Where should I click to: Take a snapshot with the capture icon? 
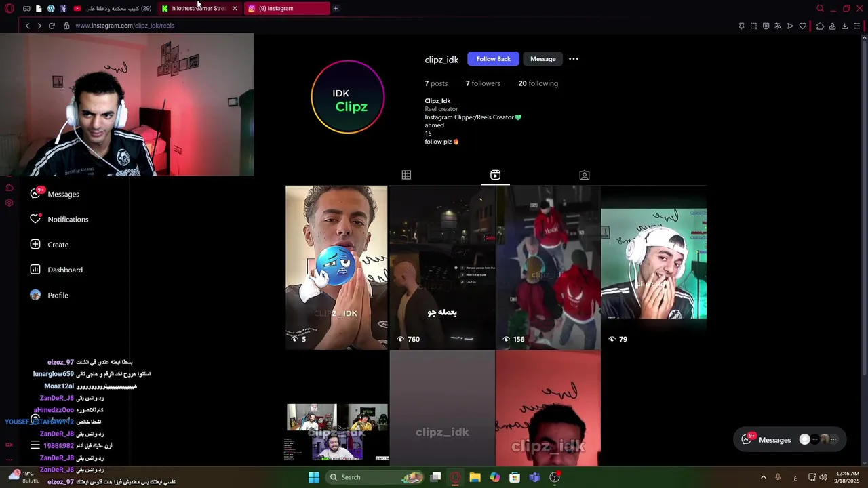click(753, 26)
